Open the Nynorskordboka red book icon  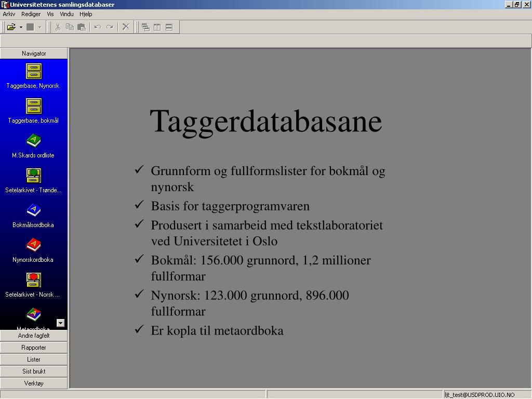tap(34, 245)
